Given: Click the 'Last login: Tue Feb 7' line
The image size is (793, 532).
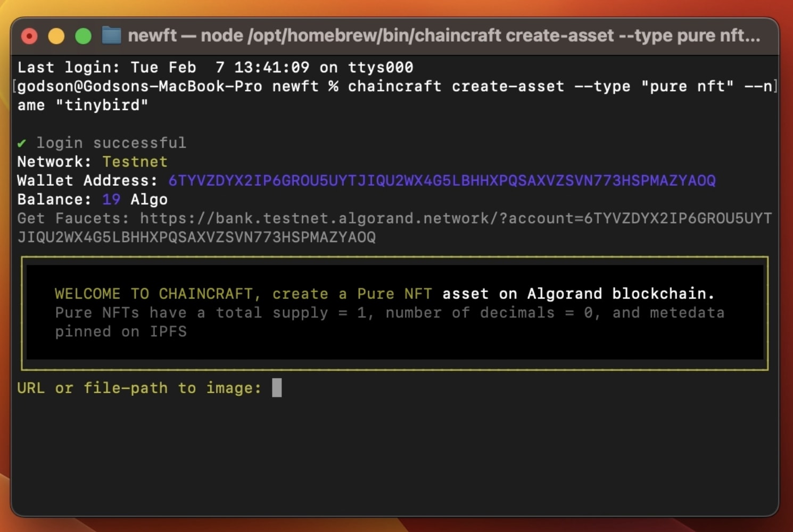Looking at the screenshot, I should [215, 68].
